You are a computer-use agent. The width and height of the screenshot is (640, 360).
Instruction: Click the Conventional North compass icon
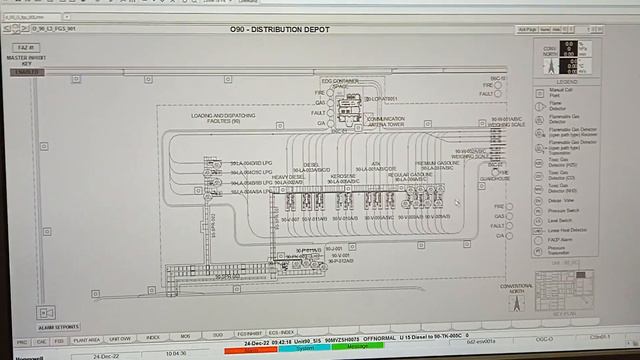[517, 303]
